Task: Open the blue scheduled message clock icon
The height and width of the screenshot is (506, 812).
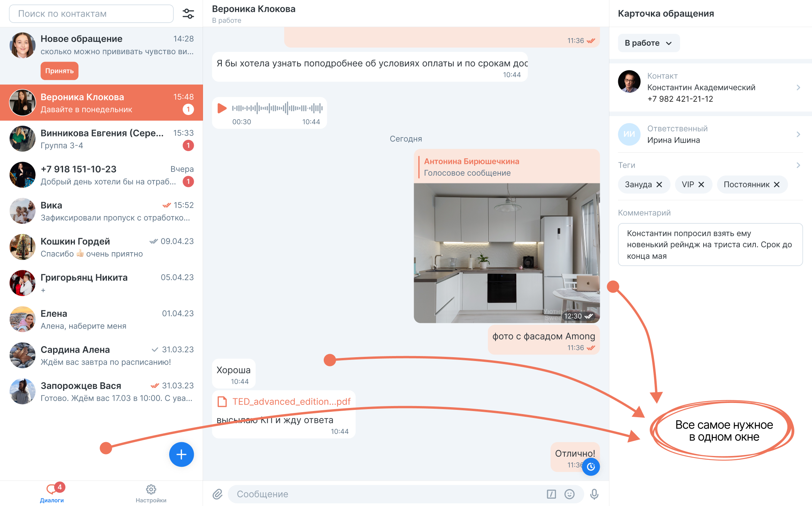Action: pos(591,467)
